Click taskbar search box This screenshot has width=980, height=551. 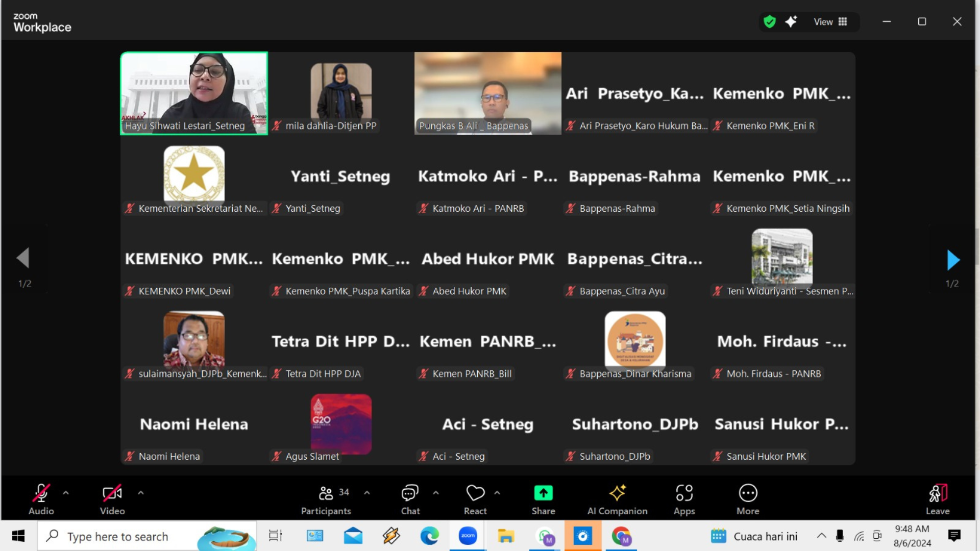147,536
